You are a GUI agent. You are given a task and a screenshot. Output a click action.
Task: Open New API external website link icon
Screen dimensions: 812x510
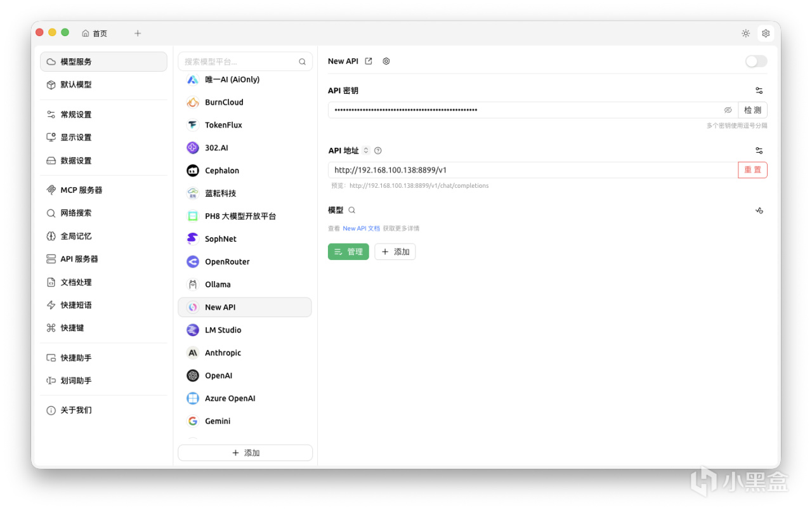coord(369,62)
